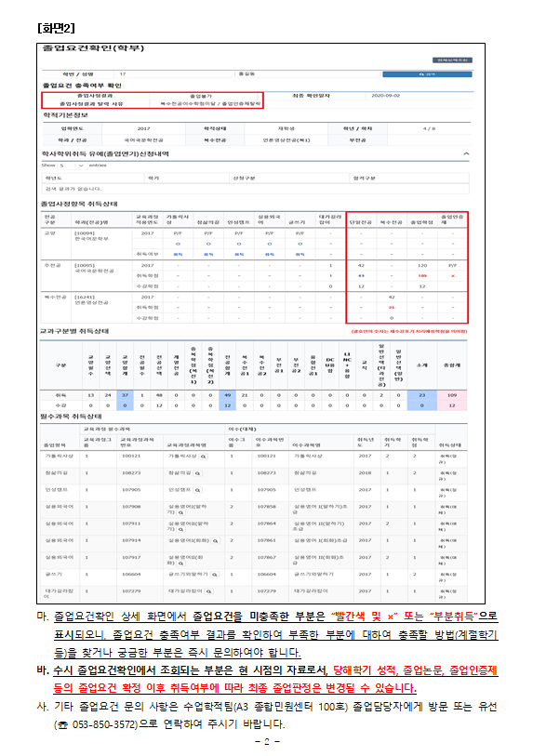
Task: Click magnifier icon in row 107908
Action: tap(180, 512)
